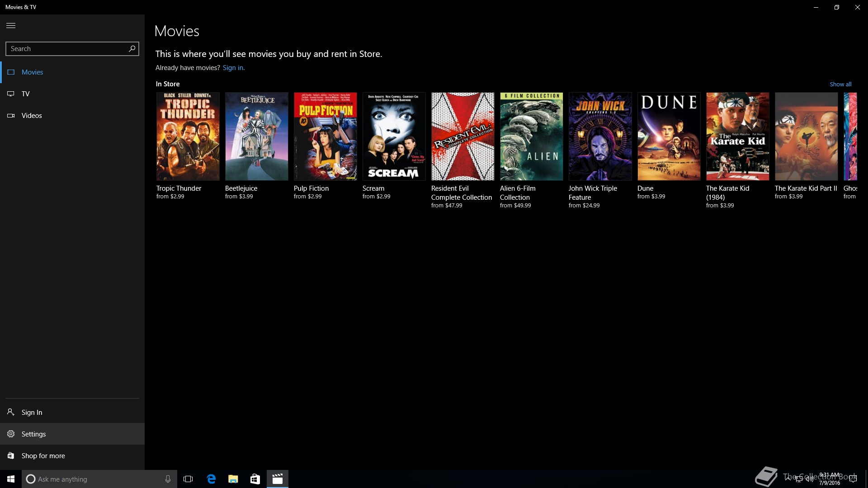868x488 pixels.
Task: Click Show all in the In Store row
Action: pyautogui.click(x=840, y=84)
